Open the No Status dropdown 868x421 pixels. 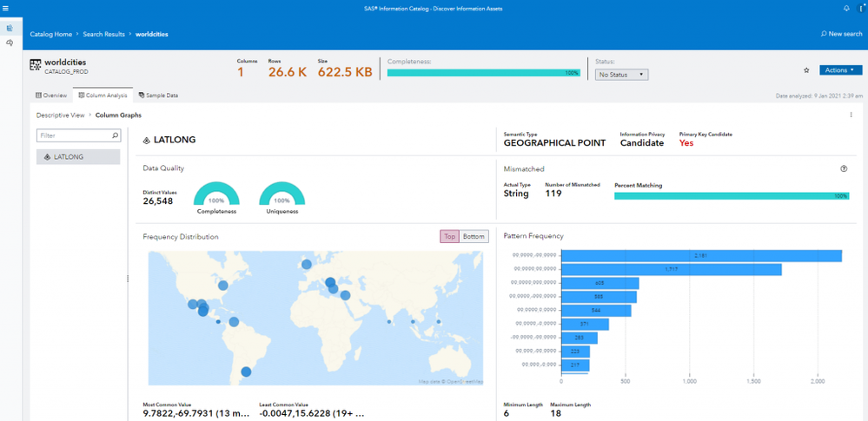coord(622,75)
